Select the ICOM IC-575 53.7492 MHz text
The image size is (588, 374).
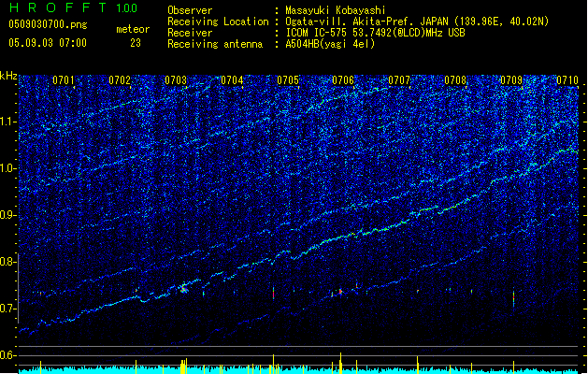(375, 33)
